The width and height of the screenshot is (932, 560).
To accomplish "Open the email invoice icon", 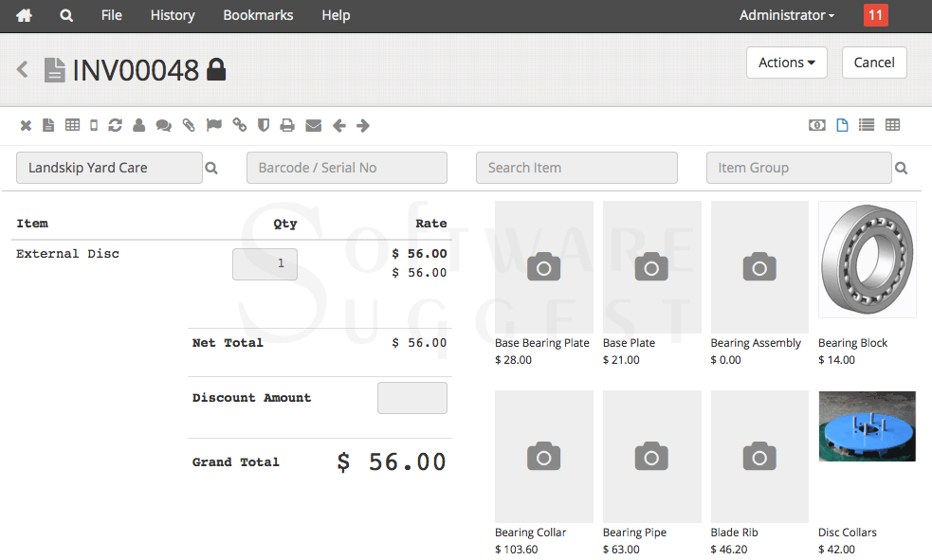I will coord(313,124).
